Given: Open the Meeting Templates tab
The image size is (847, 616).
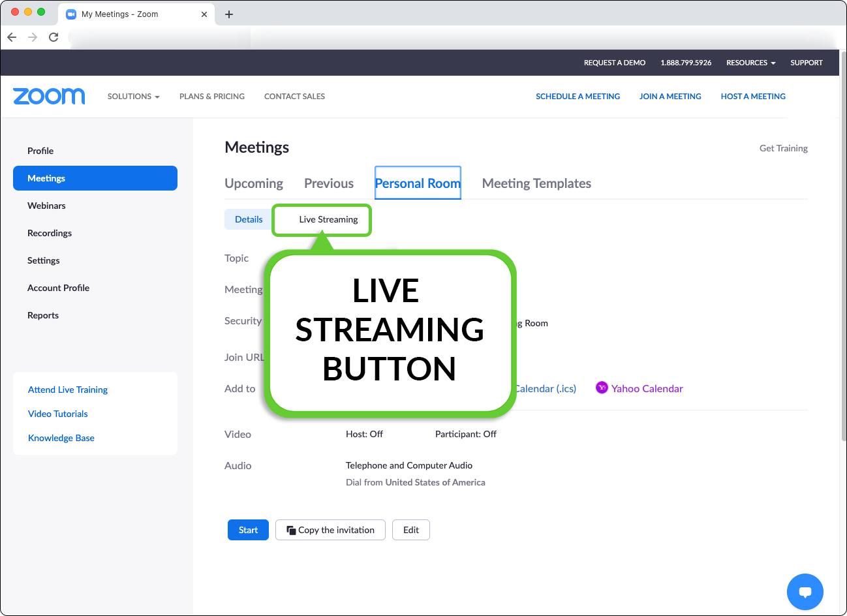Looking at the screenshot, I should (536, 183).
